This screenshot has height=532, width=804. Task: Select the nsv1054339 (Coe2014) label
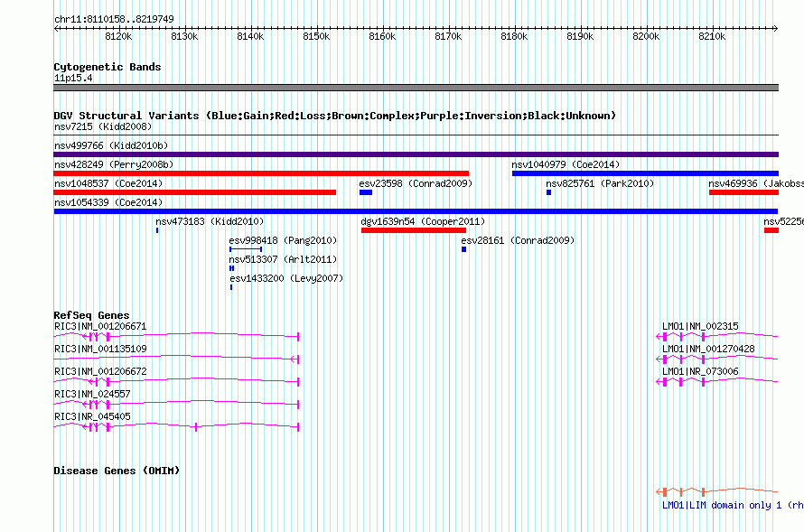(x=108, y=202)
